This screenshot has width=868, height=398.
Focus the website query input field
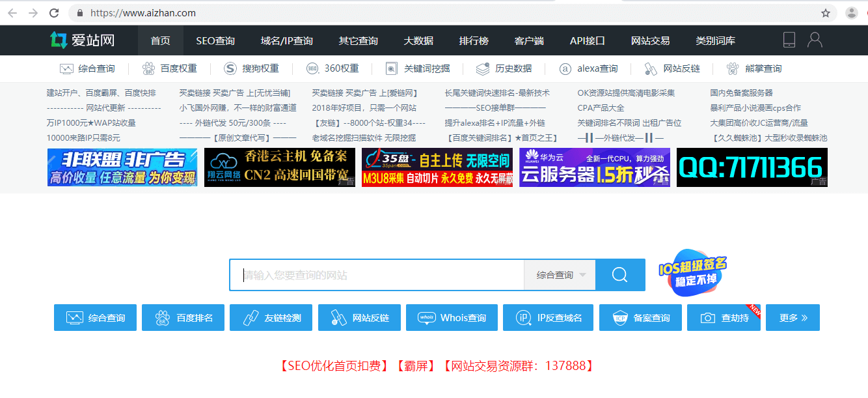pos(377,275)
